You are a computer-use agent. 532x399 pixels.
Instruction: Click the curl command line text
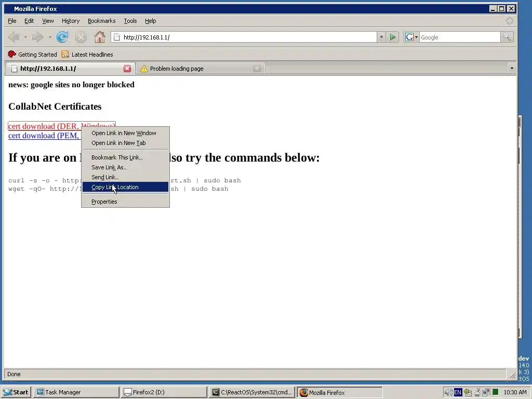(125, 180)
